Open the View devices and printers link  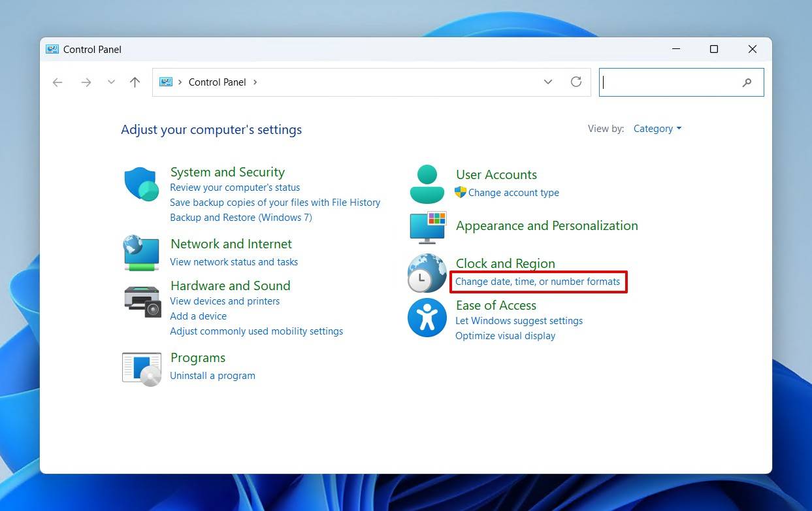point(225,301)
